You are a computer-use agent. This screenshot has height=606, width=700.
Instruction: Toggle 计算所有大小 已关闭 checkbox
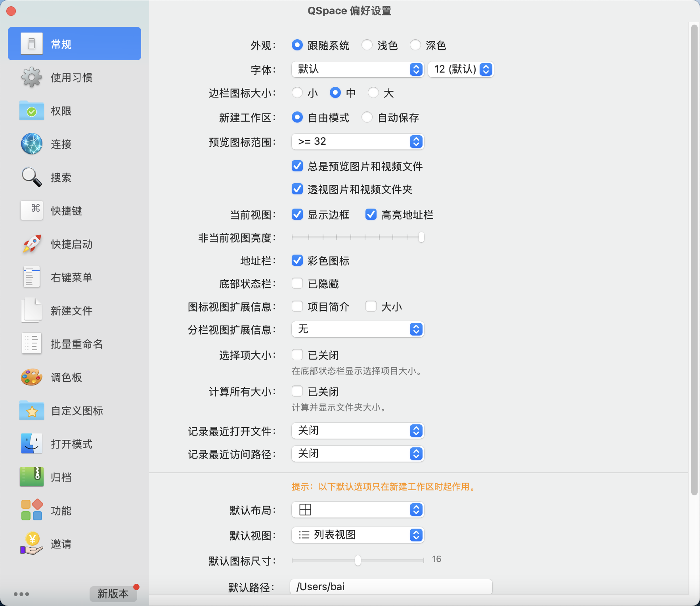coord(297,391)
